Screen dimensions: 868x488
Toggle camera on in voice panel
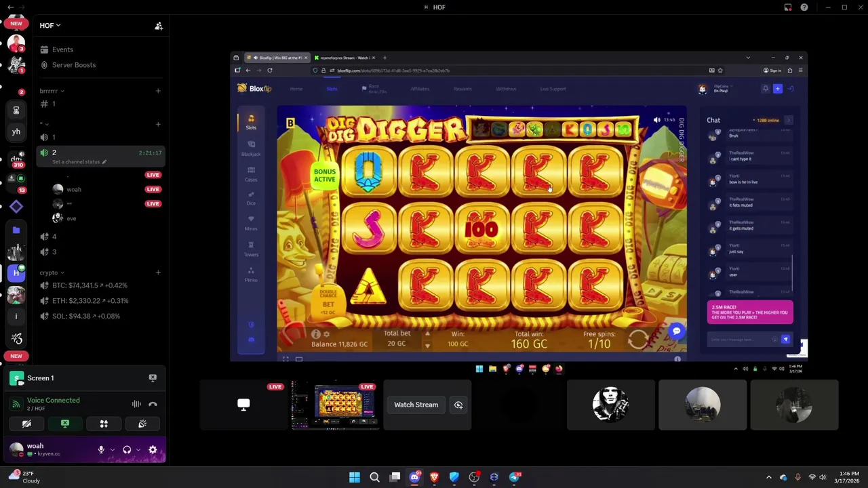[26, 424]
